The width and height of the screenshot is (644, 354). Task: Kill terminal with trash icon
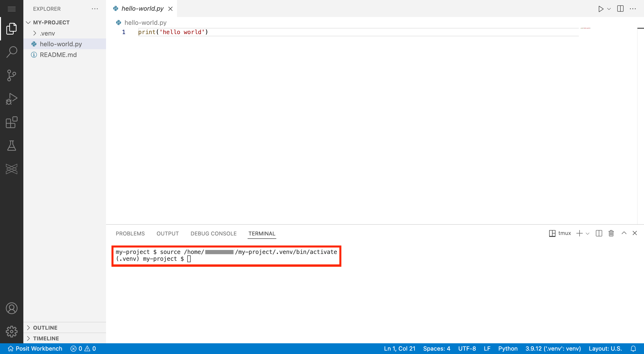click(x=611, y=233)
